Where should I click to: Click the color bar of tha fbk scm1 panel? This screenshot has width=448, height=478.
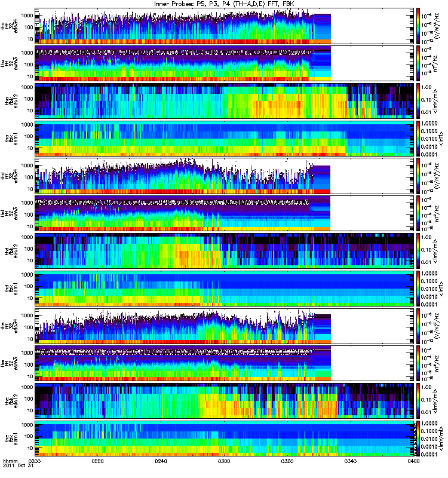click(x=418, y=138)
